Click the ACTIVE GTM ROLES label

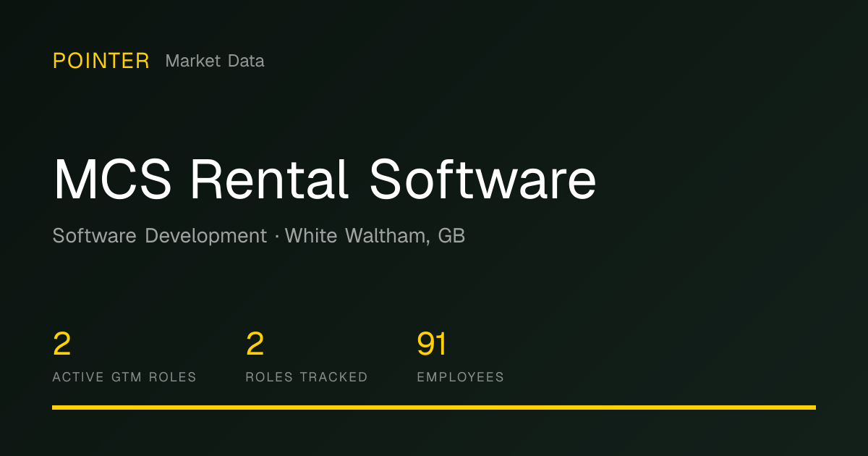point(124,377)
